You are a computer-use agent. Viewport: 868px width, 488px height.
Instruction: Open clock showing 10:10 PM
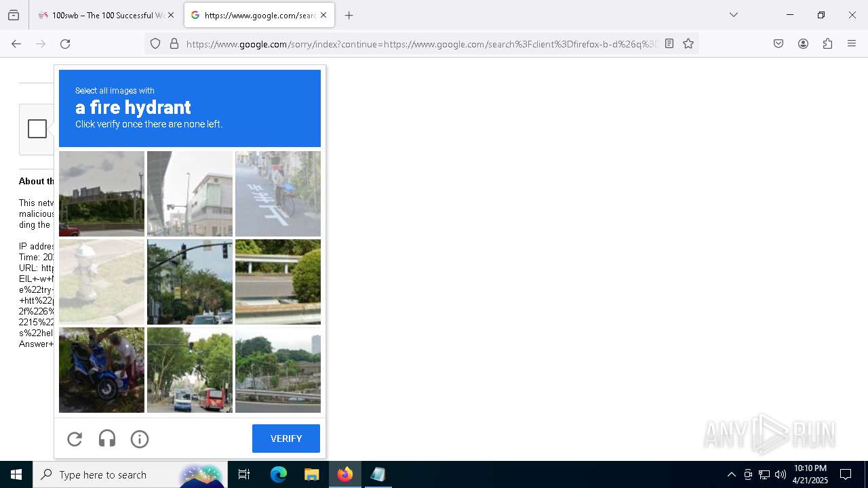810,474
